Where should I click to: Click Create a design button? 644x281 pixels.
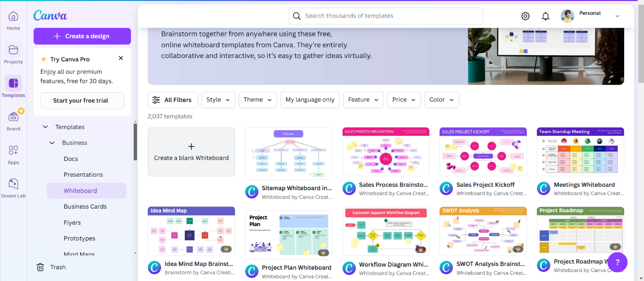82,36
